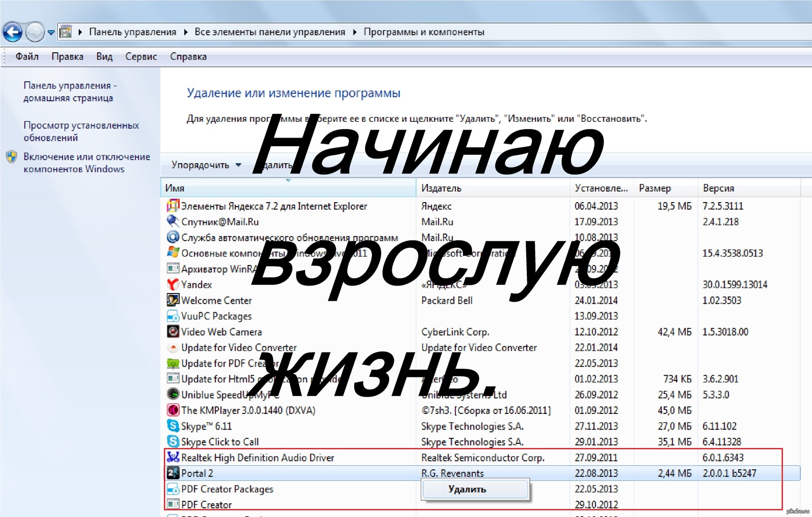Screen dimensions: 812x517
Task: Click the Skype 6.11 program icon
Action: point(173,426)
